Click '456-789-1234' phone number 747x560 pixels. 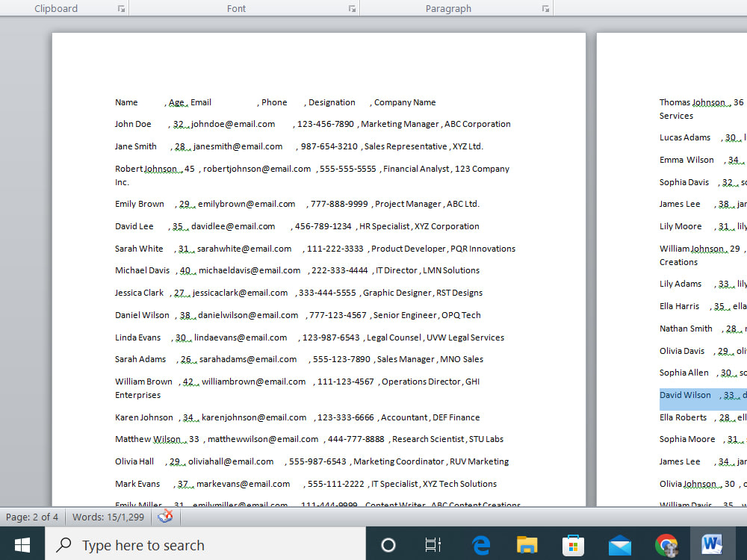pos(323,227)
